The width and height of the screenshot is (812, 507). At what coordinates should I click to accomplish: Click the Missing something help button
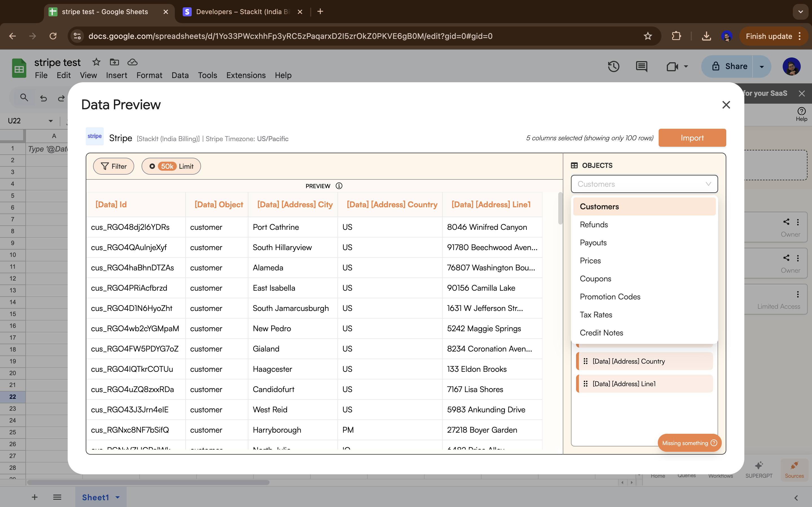(x=689, y=443)
